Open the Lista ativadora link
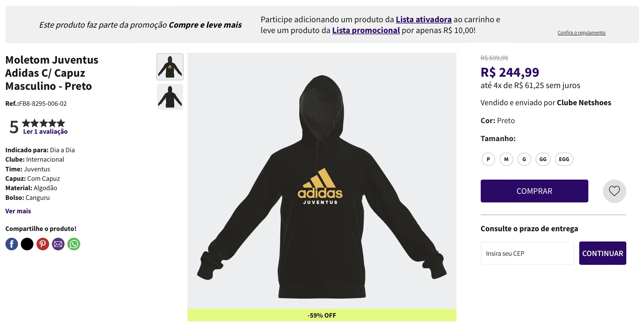The image size is (644, 325). point(424,19)
